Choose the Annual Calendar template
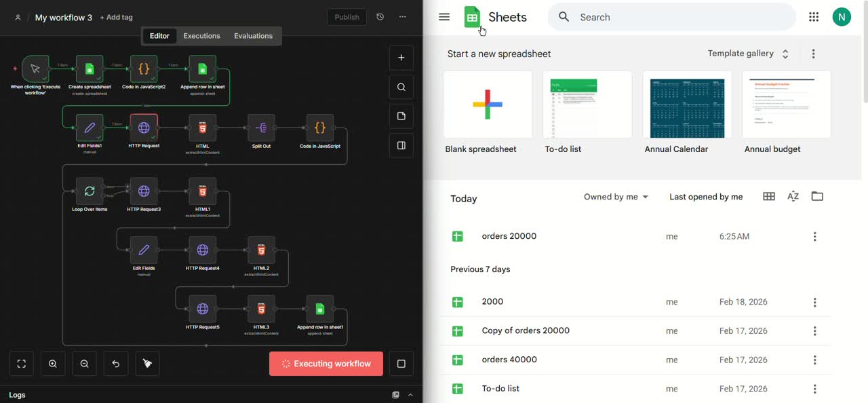 [x=687, y=104]
